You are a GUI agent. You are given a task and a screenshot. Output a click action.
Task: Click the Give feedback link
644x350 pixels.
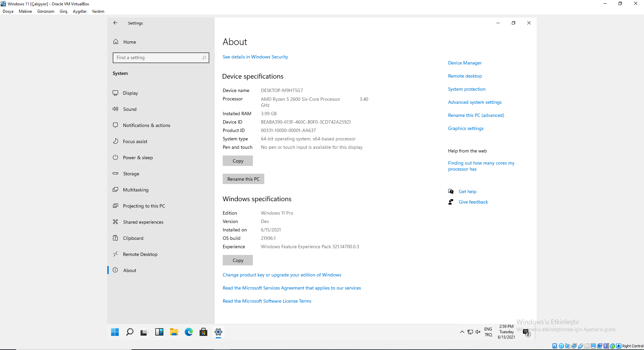[x=473, y=202]
